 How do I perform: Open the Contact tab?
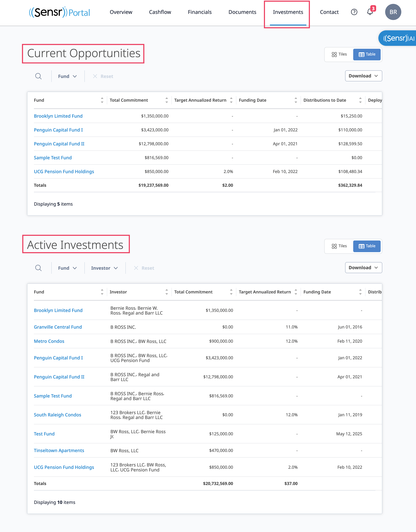pos(329,12)
